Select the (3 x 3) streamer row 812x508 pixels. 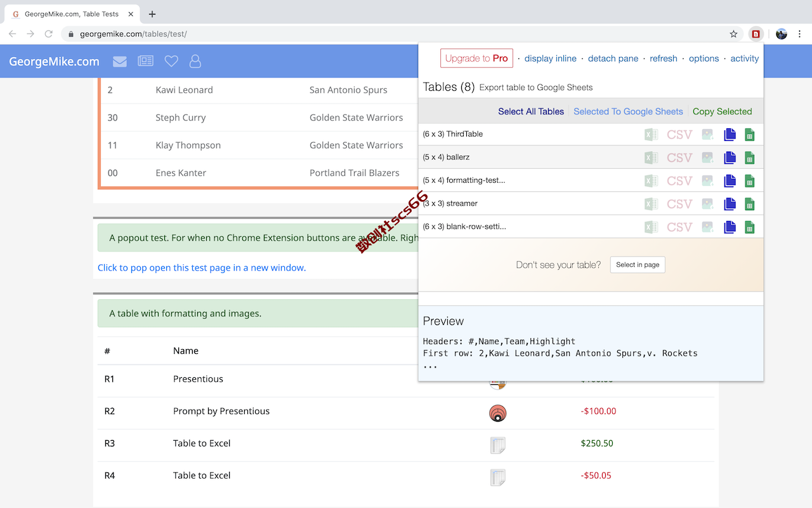pyautogui.click(x=591, y=204)
